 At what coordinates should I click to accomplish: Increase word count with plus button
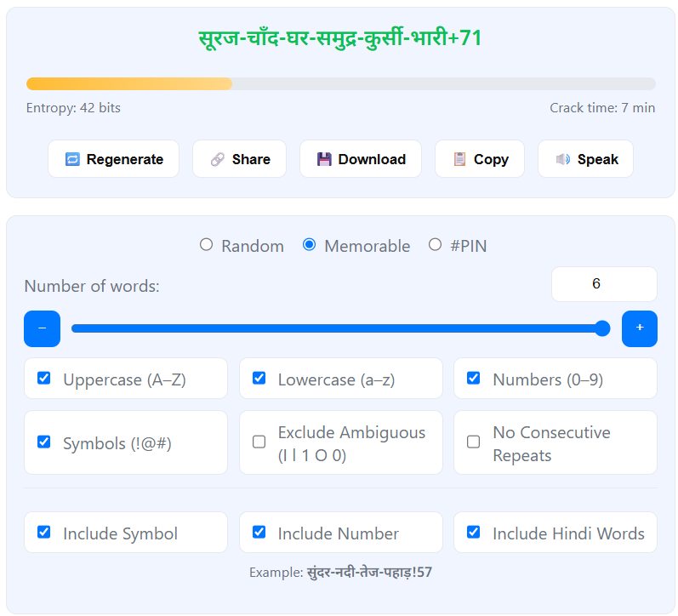click(640, 328)
